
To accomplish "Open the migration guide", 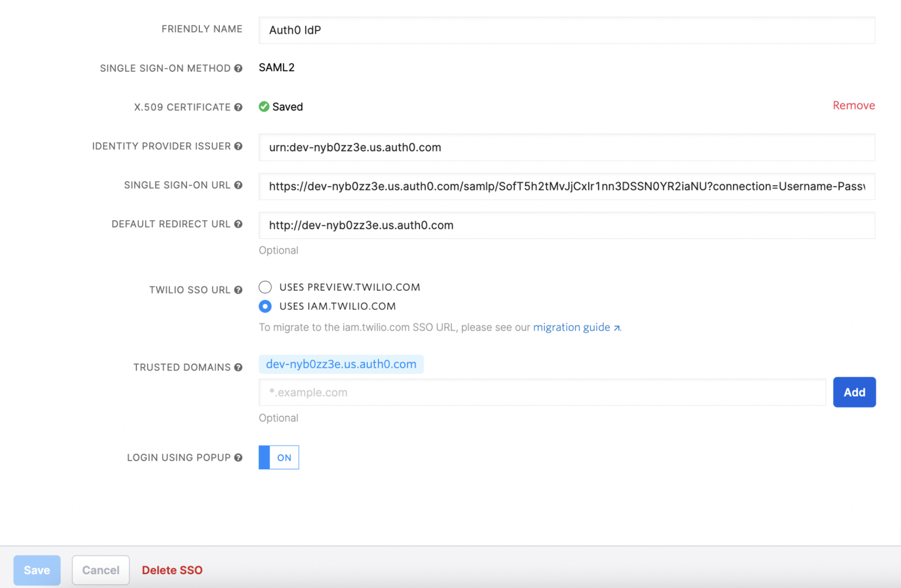I will (571, 327).
